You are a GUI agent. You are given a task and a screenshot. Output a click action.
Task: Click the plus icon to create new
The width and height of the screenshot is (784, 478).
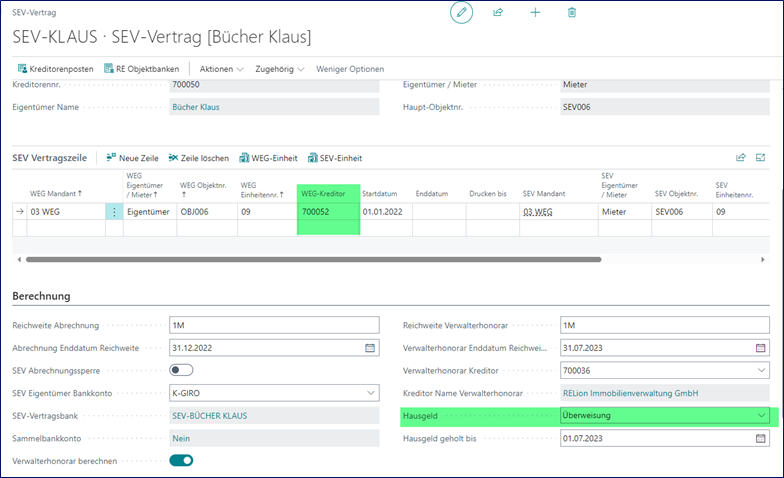tap(535, 12)
